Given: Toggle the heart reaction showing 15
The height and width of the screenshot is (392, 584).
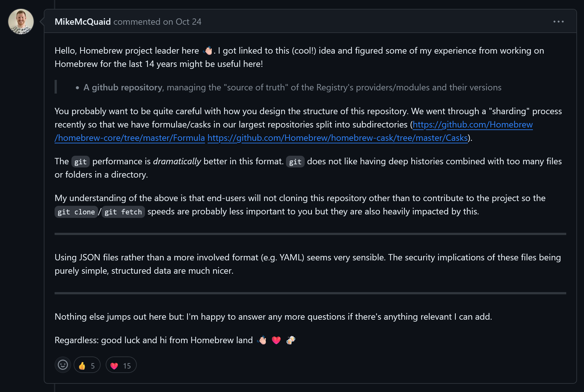Looking at the screenshot, I should pos(121,365).
